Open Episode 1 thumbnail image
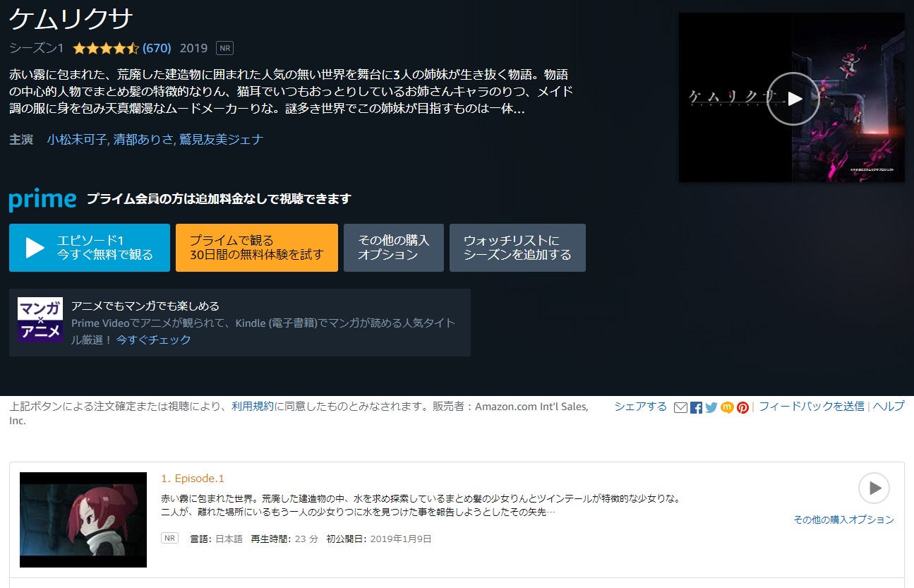Image resolution: width=914 pixels, height=588 pixels. (83, 520)
